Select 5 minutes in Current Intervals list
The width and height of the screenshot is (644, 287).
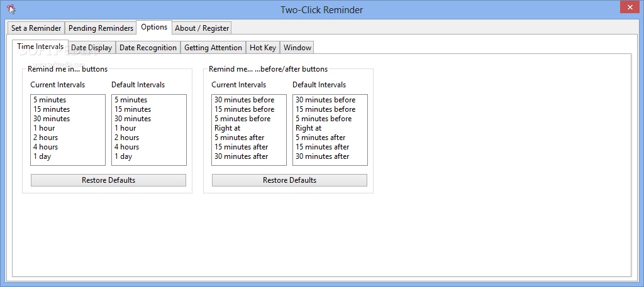[50, 100]
